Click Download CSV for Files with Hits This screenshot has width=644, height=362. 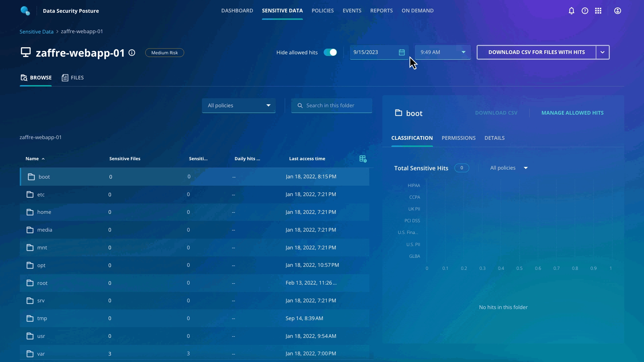coord(536,52)
